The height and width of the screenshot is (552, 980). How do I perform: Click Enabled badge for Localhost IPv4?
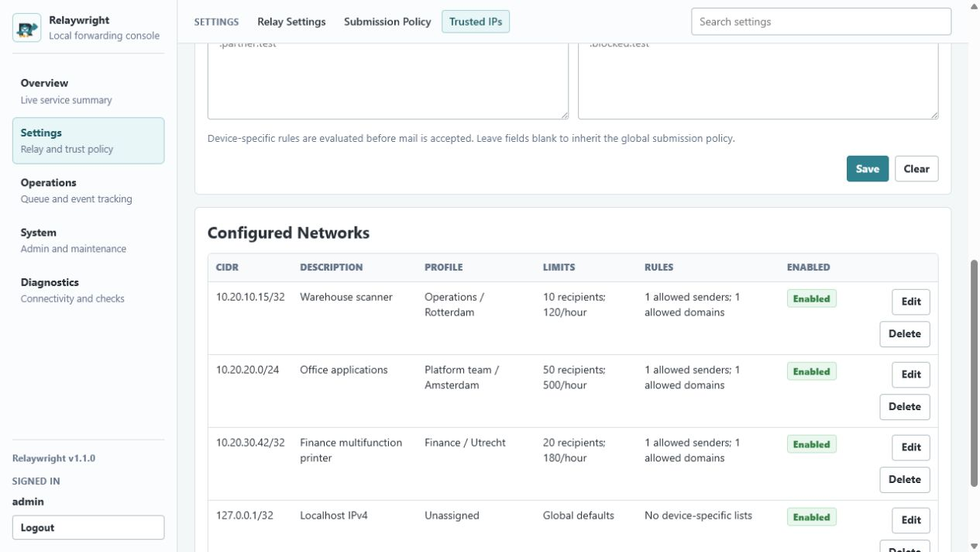(x=812, y=517)
